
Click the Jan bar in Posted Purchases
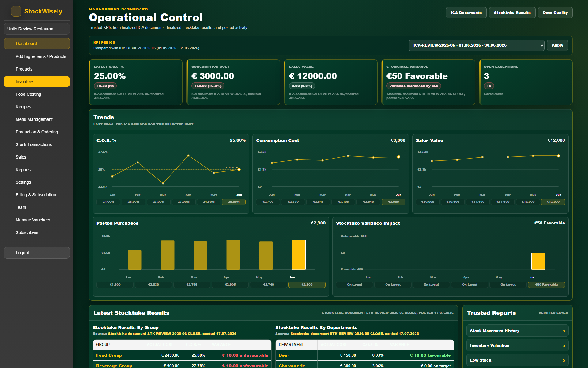[x=135, y=260]
